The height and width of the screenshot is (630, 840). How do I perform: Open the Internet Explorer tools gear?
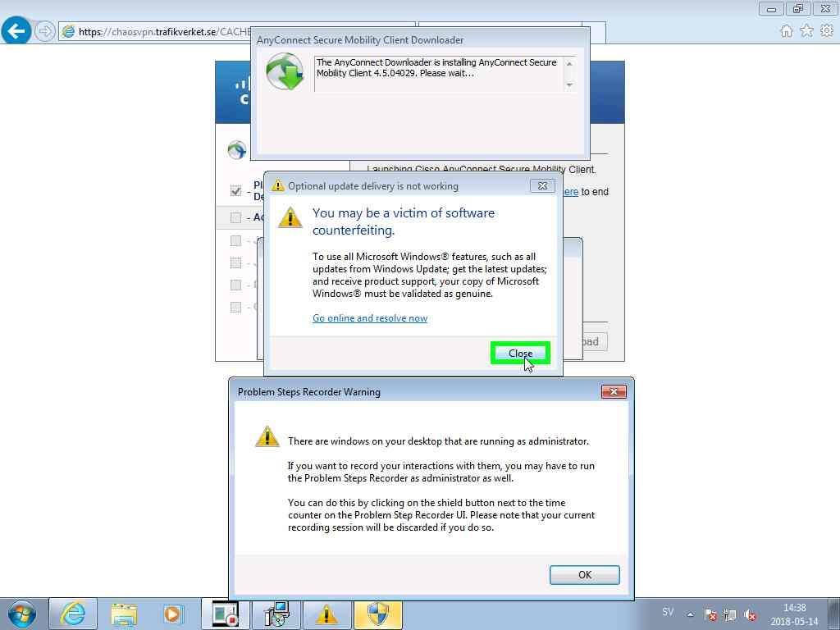click(x=827, y=31)
